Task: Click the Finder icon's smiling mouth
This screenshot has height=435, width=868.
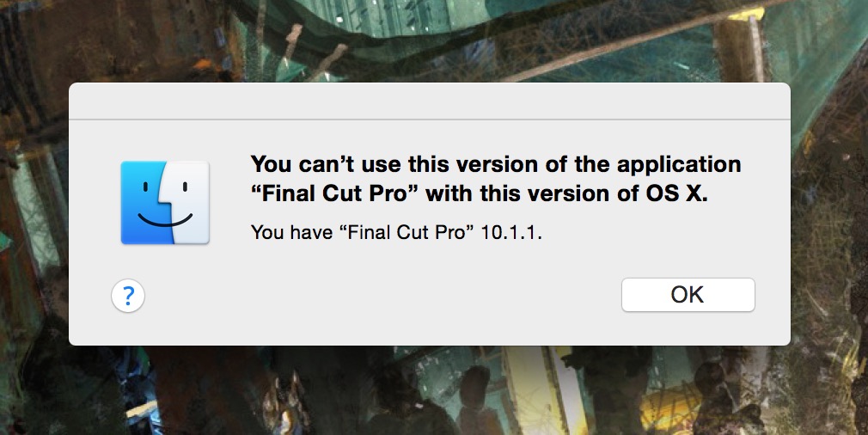Action: pos(165,220)
